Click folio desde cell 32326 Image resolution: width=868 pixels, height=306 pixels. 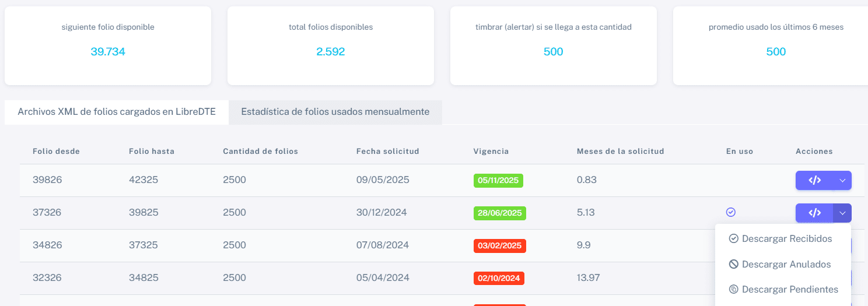47,278
